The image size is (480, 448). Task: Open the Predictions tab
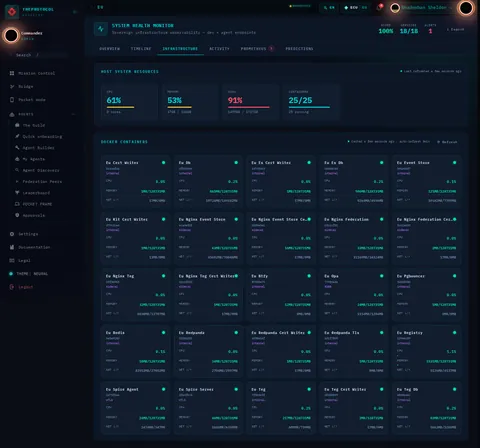299,49
